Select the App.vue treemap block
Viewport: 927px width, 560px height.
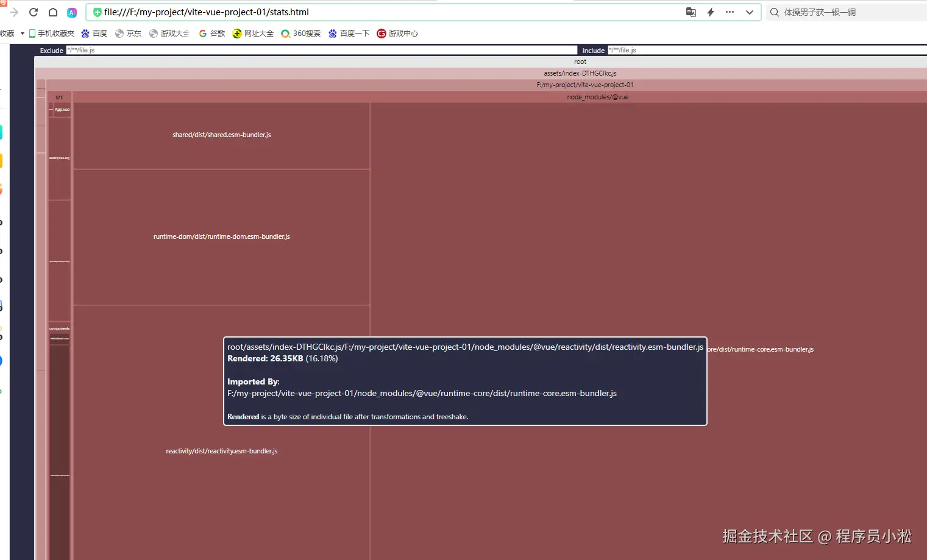click(62, 110)
